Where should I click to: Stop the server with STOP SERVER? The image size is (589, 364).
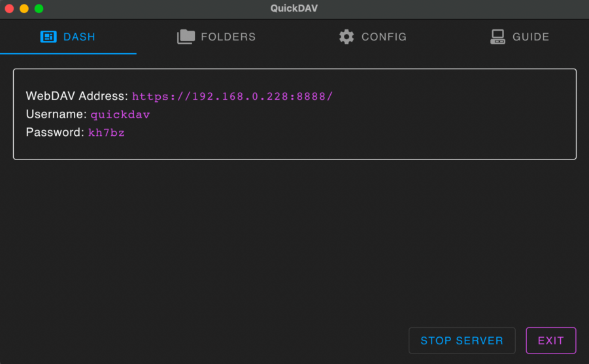tap(462, 340)
